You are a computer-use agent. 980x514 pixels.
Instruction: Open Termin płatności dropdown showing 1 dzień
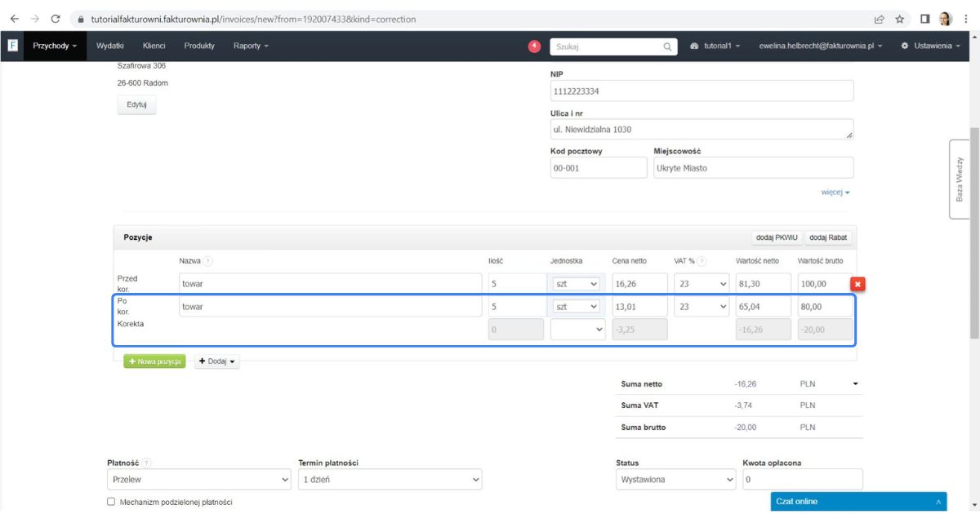point(390,480)
